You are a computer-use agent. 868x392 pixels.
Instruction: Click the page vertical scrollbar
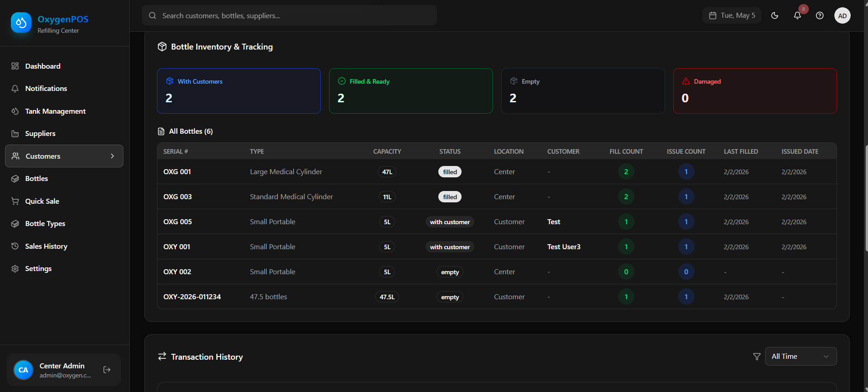pyautogui.click(x=866, y=198)
